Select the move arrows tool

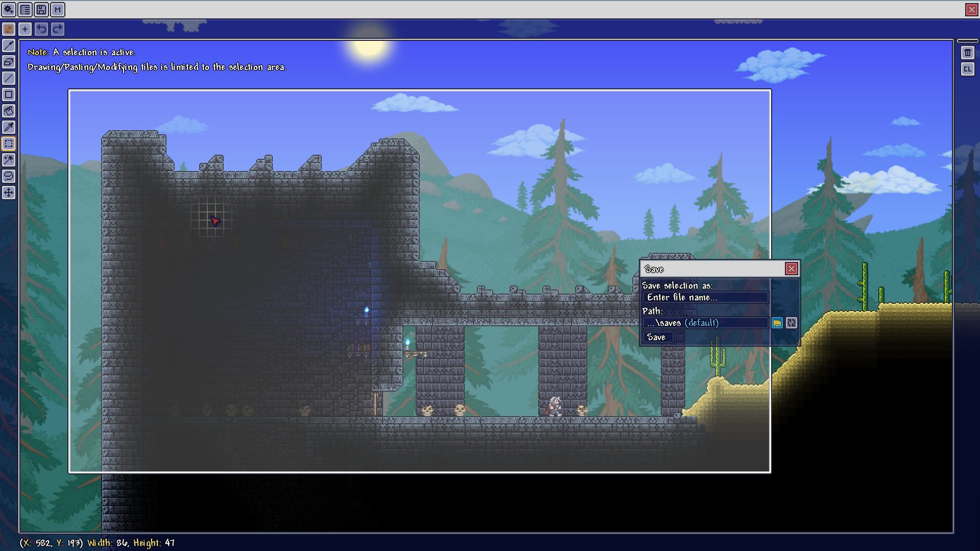point(9,193)
